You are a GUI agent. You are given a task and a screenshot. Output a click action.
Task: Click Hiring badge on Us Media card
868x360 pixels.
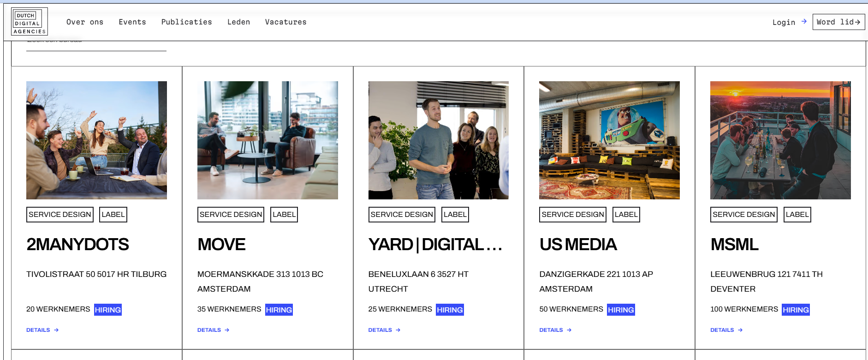(x=621, y=310)
